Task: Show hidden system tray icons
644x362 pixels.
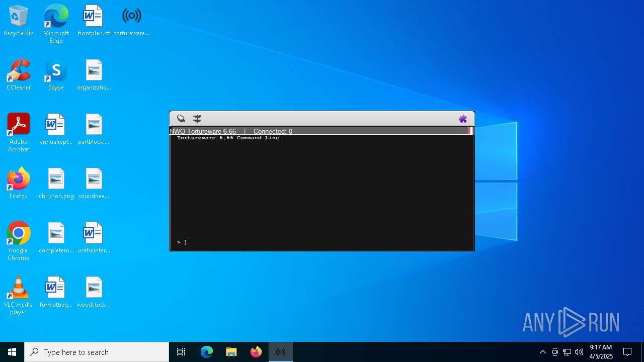Action: pyautogui.click(x=543, y=352)
